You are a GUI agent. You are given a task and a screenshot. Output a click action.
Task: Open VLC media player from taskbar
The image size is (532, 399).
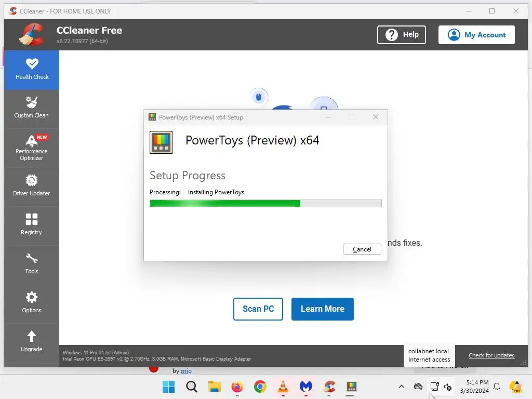click(x=283, y=387)
